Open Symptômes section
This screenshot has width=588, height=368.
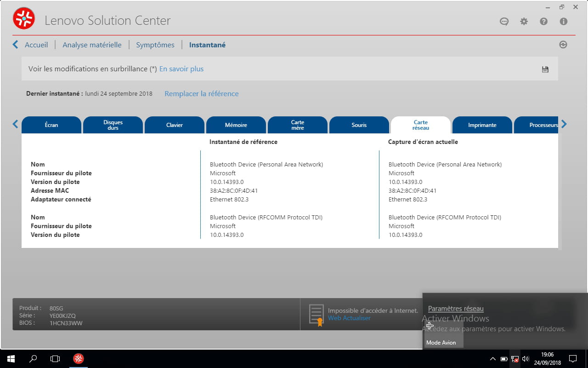click(x=155, y=45)
